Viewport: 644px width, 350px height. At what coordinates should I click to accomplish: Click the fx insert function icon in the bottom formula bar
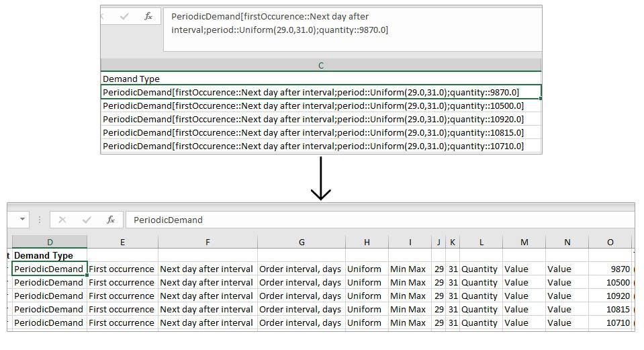tap(111, 220)
